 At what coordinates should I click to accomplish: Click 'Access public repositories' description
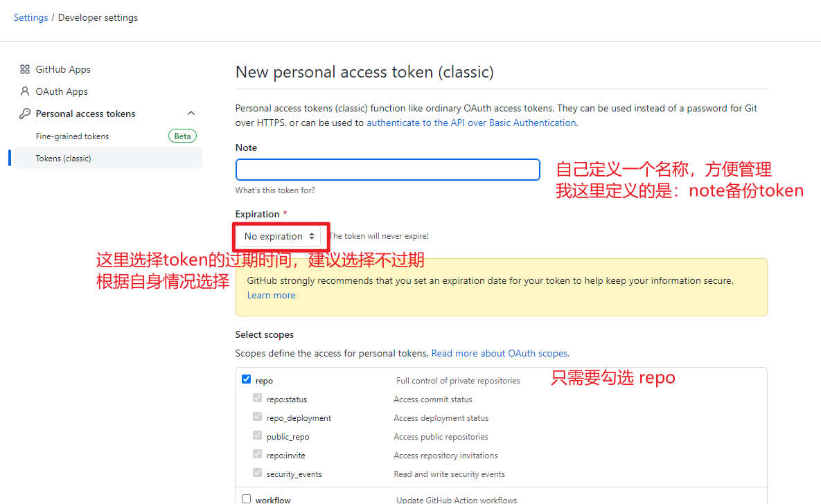[x=441, y=436]
